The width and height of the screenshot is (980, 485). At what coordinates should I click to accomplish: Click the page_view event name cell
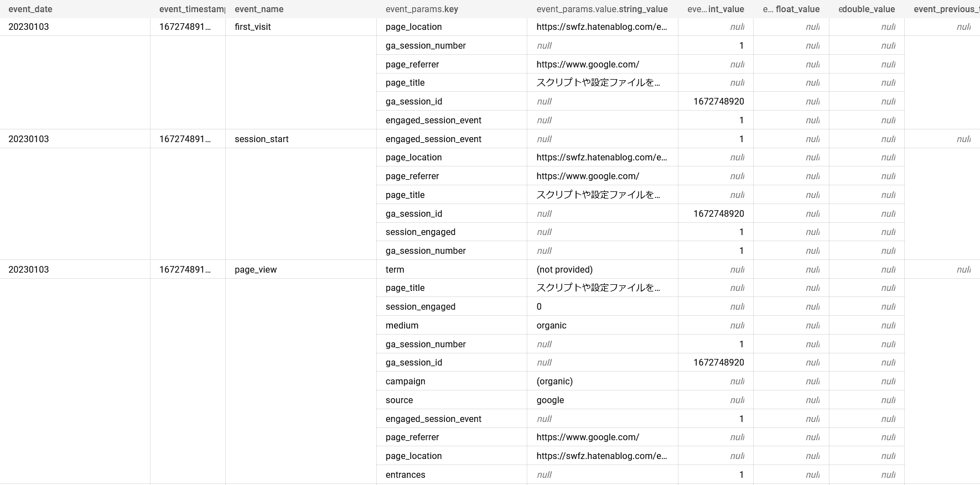point(256,270)
